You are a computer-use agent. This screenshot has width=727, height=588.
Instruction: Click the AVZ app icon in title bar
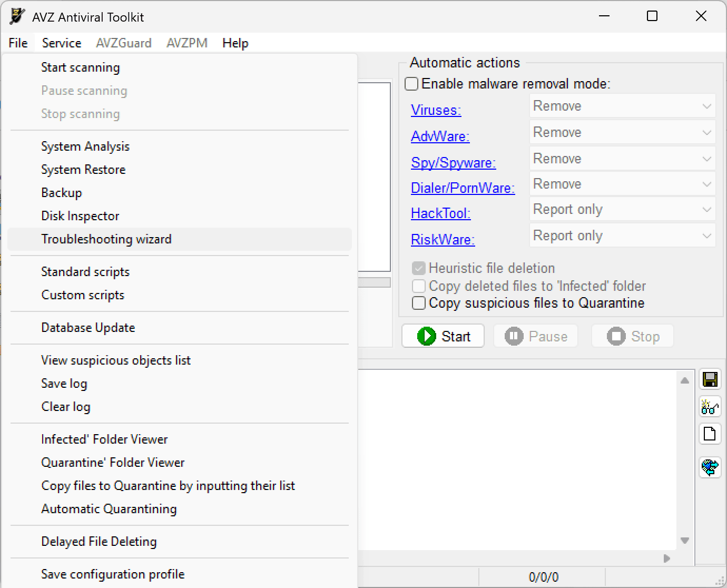pos(17,17)
